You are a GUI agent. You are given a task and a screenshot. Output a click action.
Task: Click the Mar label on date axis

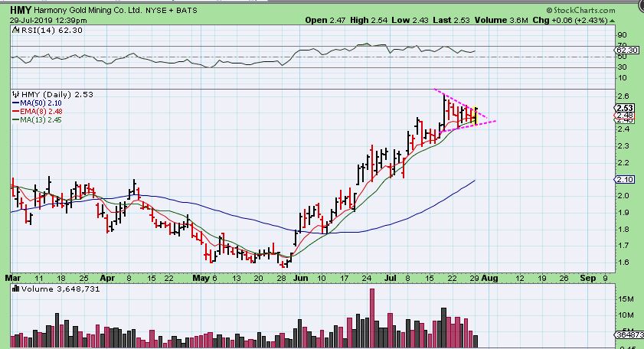(13, 278)
